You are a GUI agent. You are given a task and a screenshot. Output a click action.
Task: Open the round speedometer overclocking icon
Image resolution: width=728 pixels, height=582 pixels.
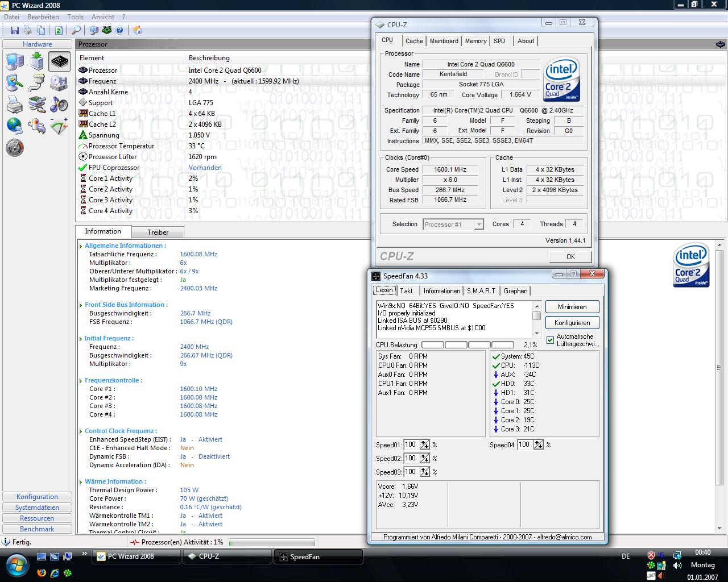click(15, 148)
